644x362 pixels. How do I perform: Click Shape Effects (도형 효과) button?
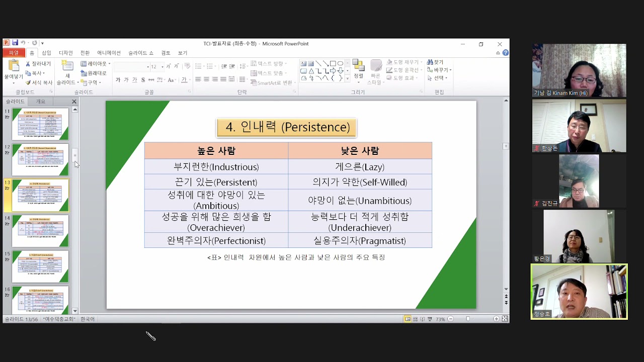(401, 78)
